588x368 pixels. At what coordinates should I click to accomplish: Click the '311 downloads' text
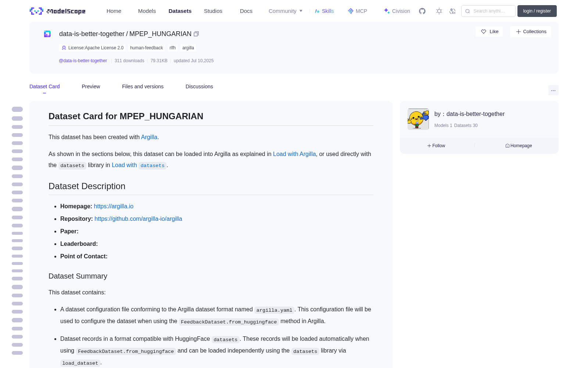pyautogui.click(x=129, y=61)
